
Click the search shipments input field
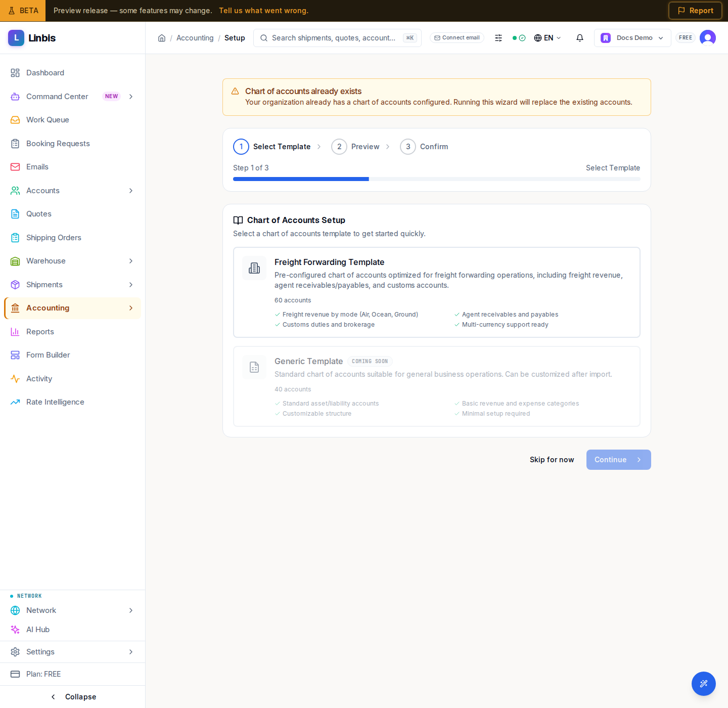click(337, 38)
